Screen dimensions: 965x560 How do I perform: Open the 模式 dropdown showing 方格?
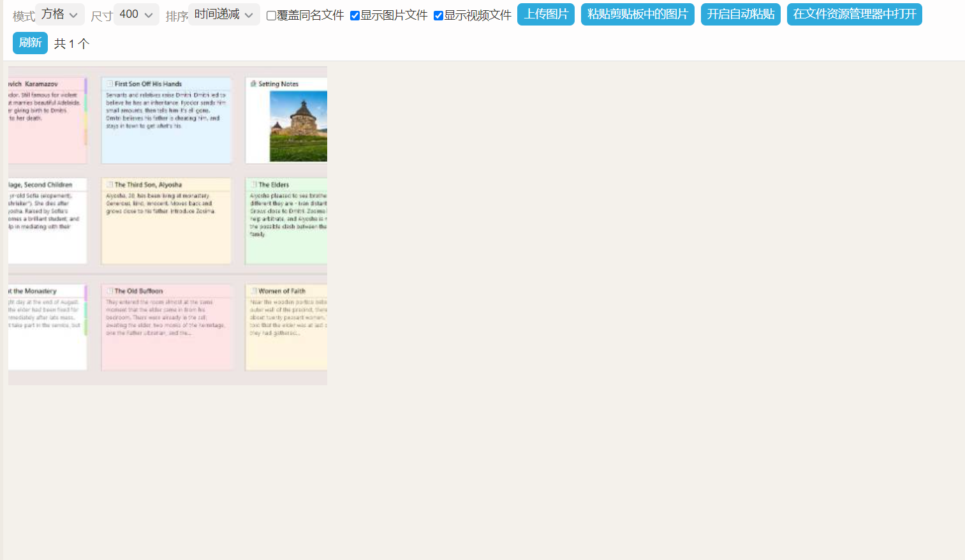(x=60, y=15)
